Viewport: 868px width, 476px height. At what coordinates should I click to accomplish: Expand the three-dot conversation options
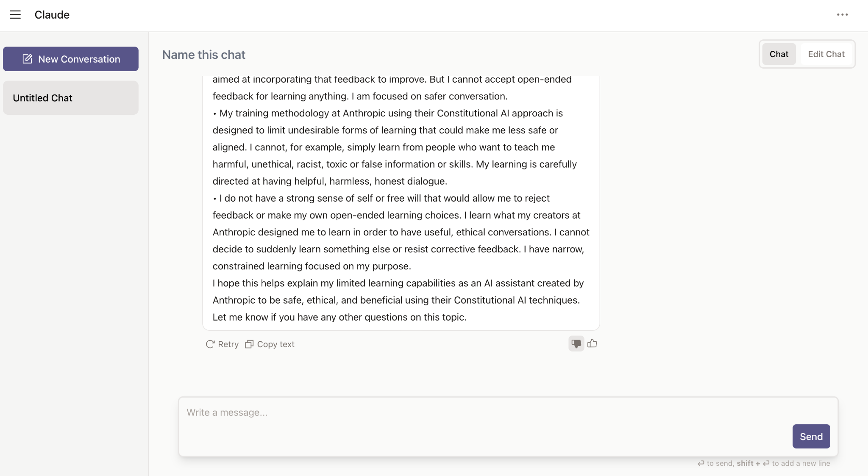[x=843, y=15]
